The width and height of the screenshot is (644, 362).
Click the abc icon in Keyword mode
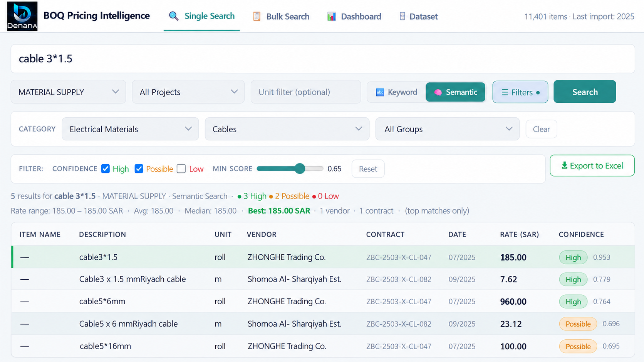point(380,92)
